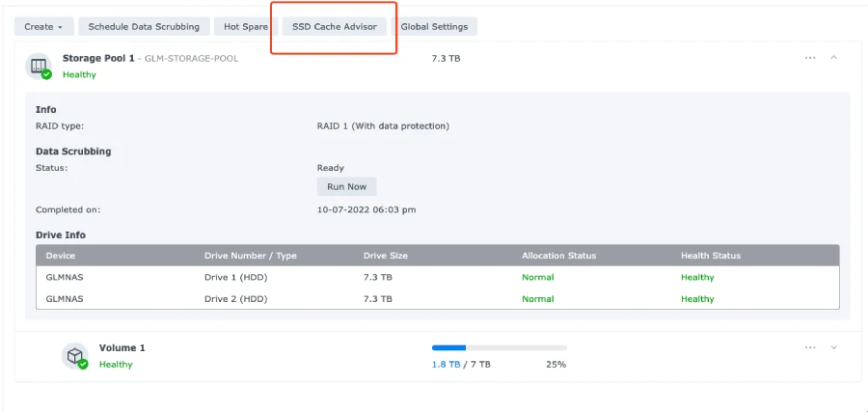Click 7.3 TB size in Drive 2 row
This screenshot has width=868, height=412.
click(377, 299)
